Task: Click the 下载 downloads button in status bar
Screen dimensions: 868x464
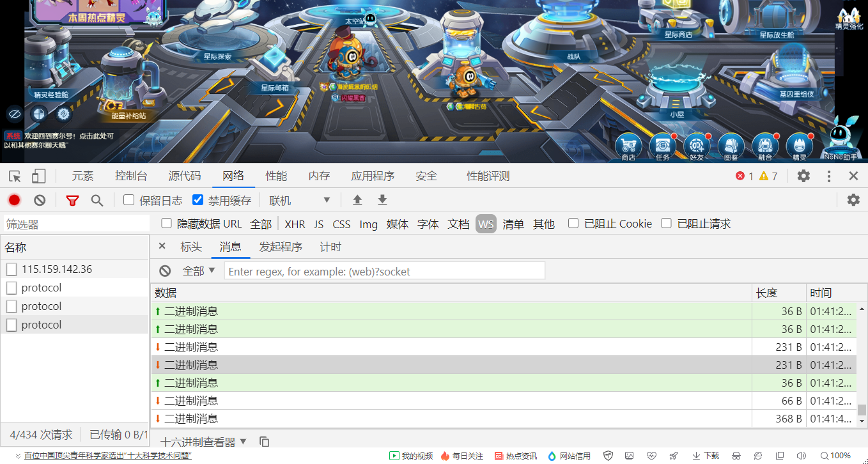Action: pos(706,456)
